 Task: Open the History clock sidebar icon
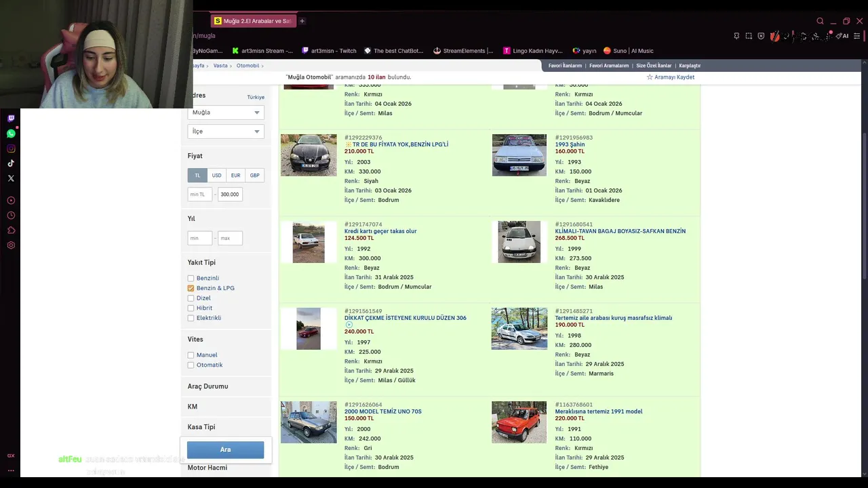(x=11, y=216)
